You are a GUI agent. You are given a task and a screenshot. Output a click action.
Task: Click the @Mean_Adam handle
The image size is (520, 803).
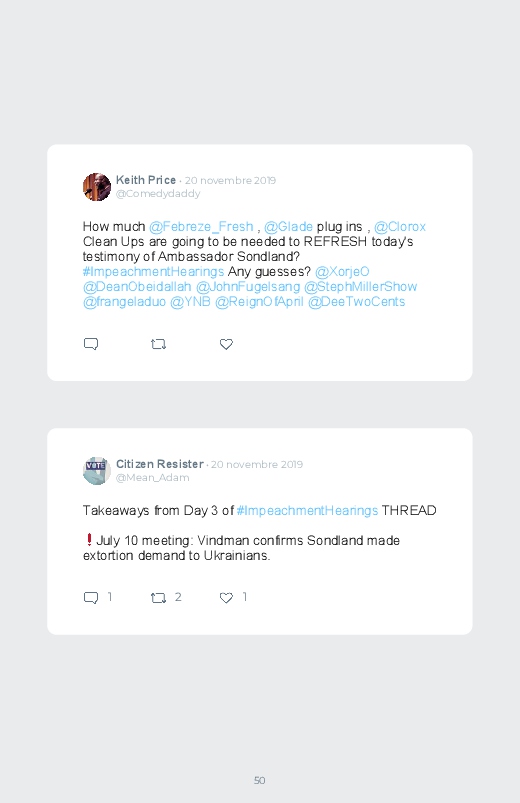(153, 478)
